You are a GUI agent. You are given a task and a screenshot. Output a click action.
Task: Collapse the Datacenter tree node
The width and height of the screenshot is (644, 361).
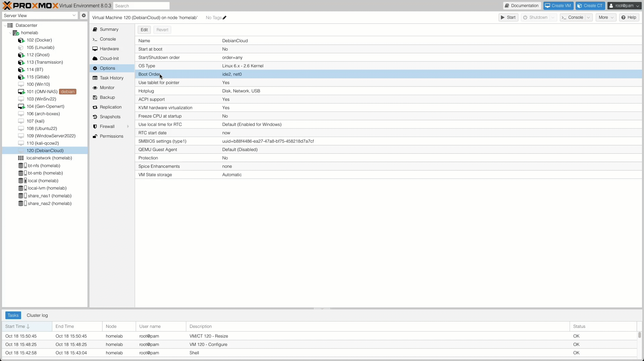coord(5,25)
